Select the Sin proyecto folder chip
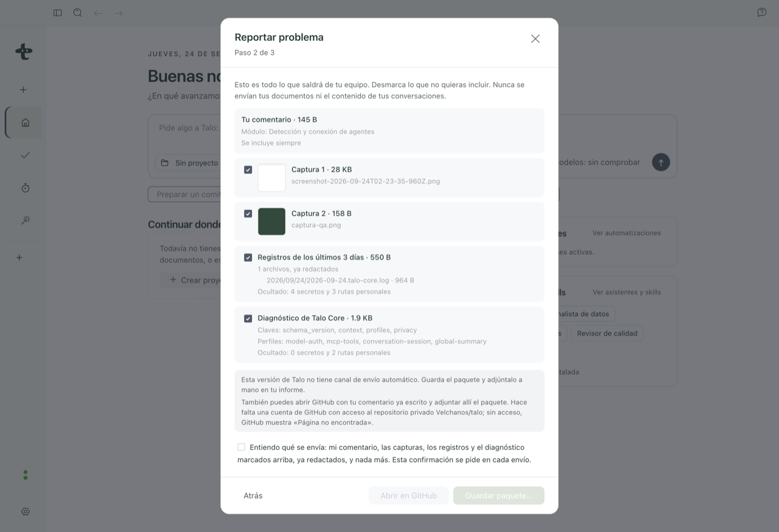 [189, 163]
